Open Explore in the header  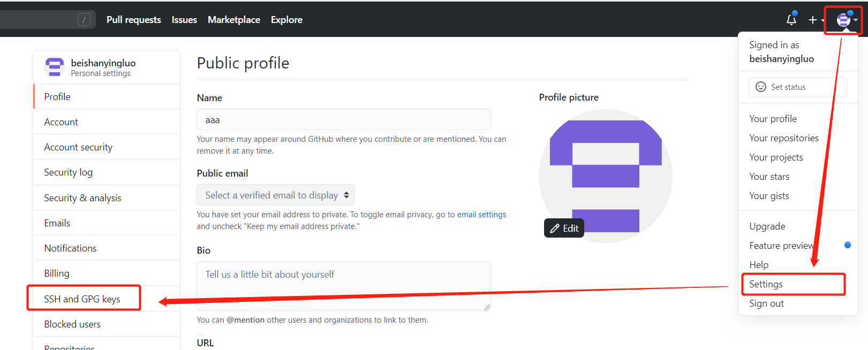286,20
